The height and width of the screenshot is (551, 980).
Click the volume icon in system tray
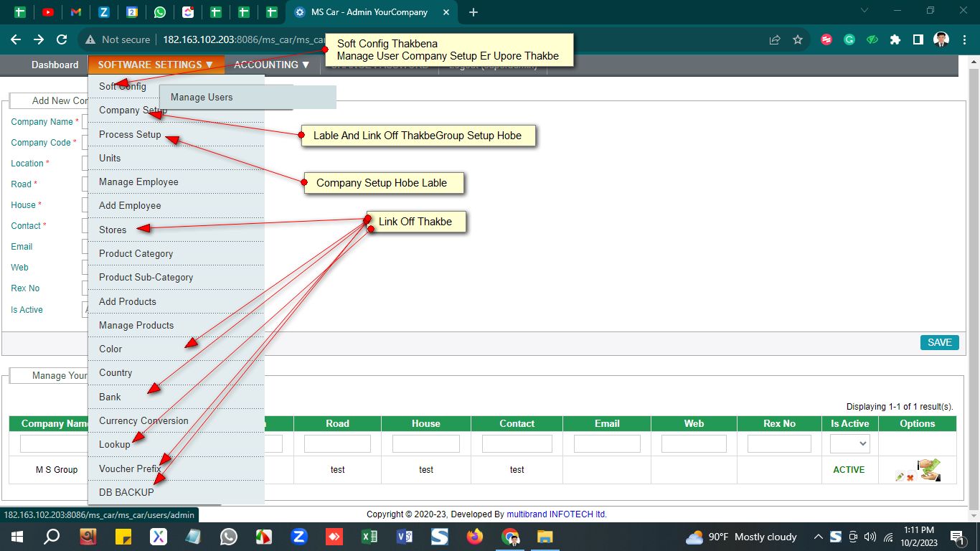pyautogui.click(x=870, y=537)
